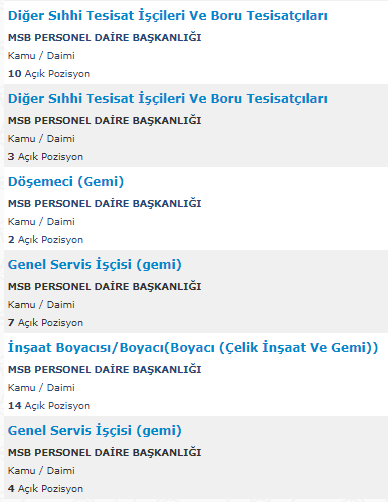The height and width of the screenshot is (502, 388).
Task: Click Kamu / Daimi above 7 Açık Pozisyon
Action: coord(41,305)
